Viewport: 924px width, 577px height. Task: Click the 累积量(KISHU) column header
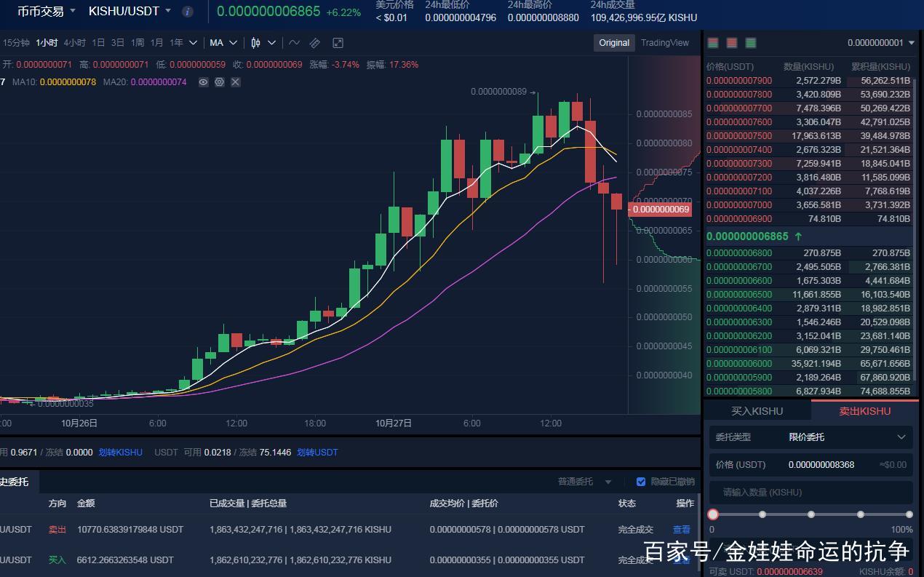[880, 67]
